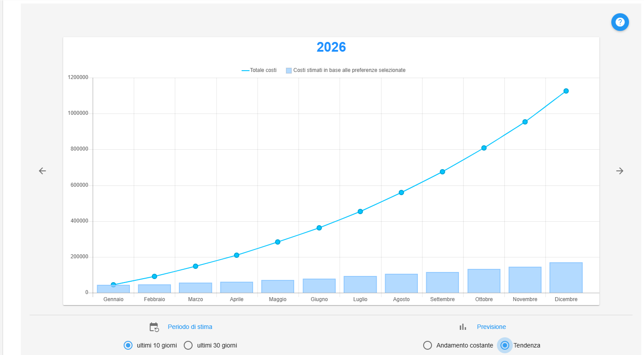This screenshot has height=355, width=644.
Task: Click the Settembre data point on line
Action: 443,172
